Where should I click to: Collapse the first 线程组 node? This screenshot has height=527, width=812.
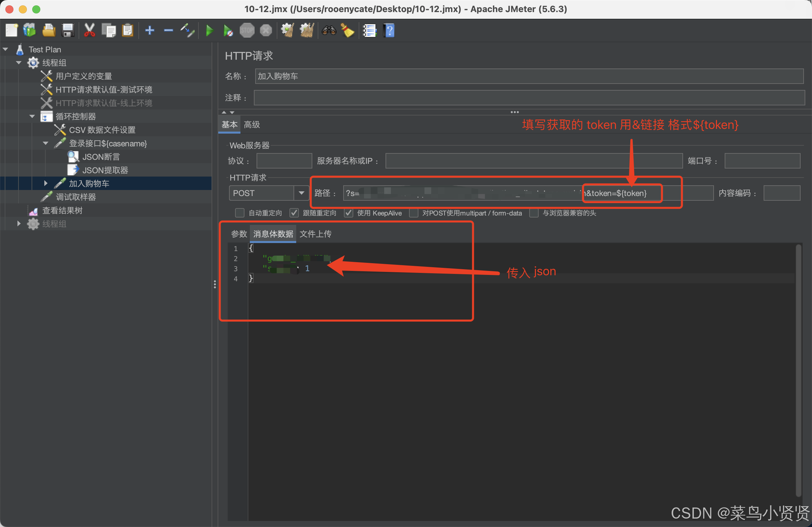pos(19,63)
